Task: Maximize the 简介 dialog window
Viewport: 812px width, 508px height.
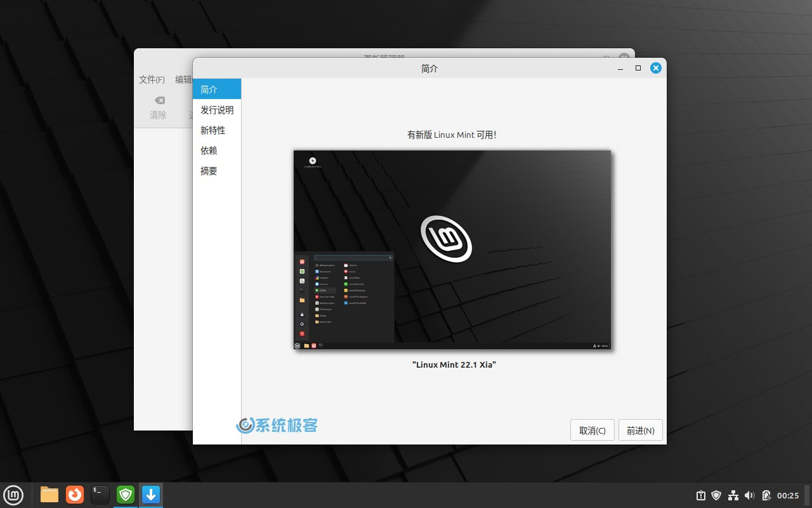Action: [638, 68]
